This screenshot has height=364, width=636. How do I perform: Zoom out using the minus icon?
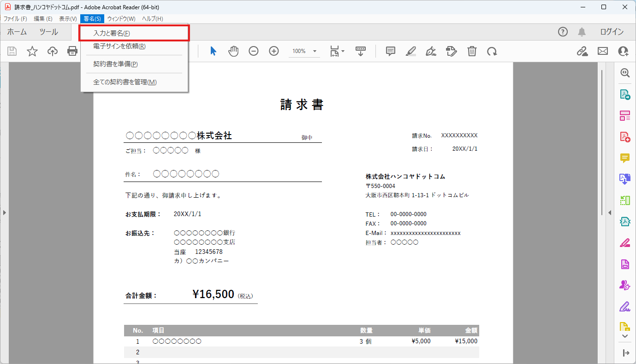pos(254,51)
